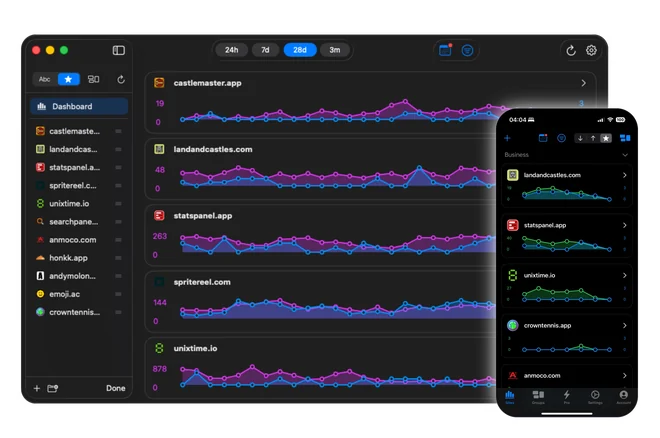Open landandcastles.com chevron on phone
660x438 pixels.
coord(625,175)
